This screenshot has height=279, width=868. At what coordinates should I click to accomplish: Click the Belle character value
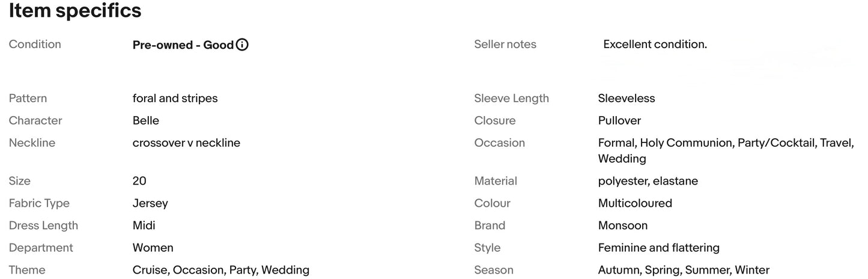coord(146,120)
